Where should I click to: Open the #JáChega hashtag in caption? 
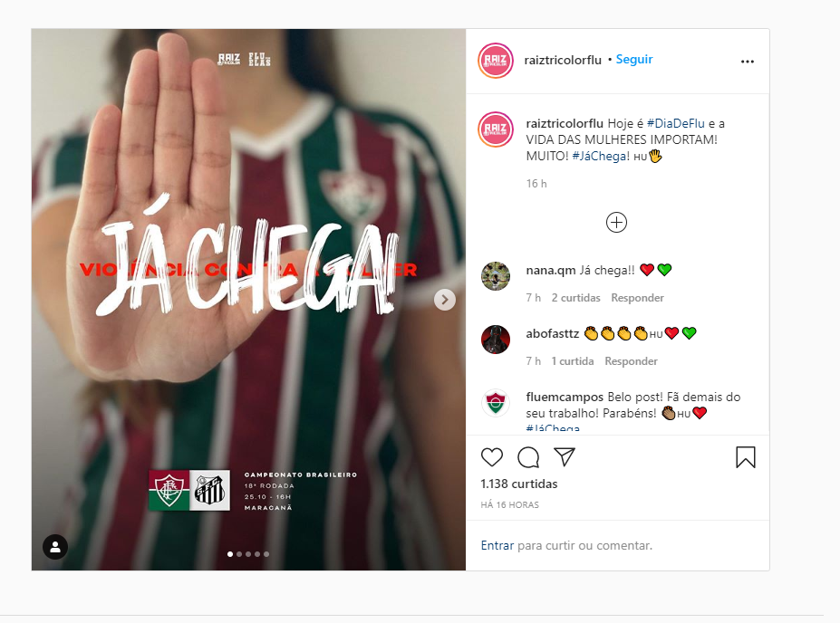601,157
